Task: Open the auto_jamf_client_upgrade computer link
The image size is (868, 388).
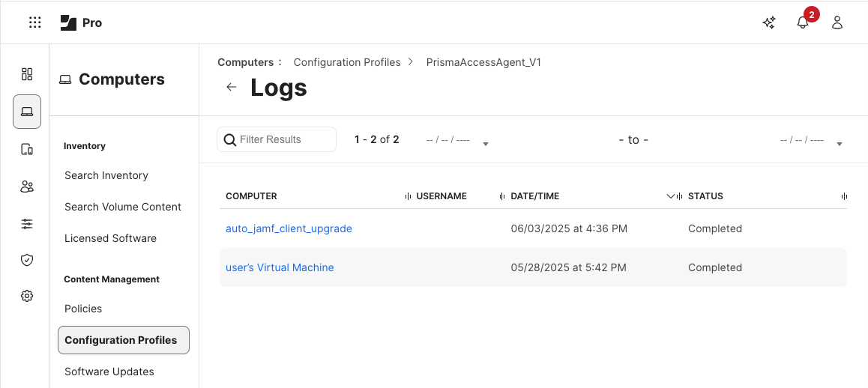Action: tap(289, 228)
